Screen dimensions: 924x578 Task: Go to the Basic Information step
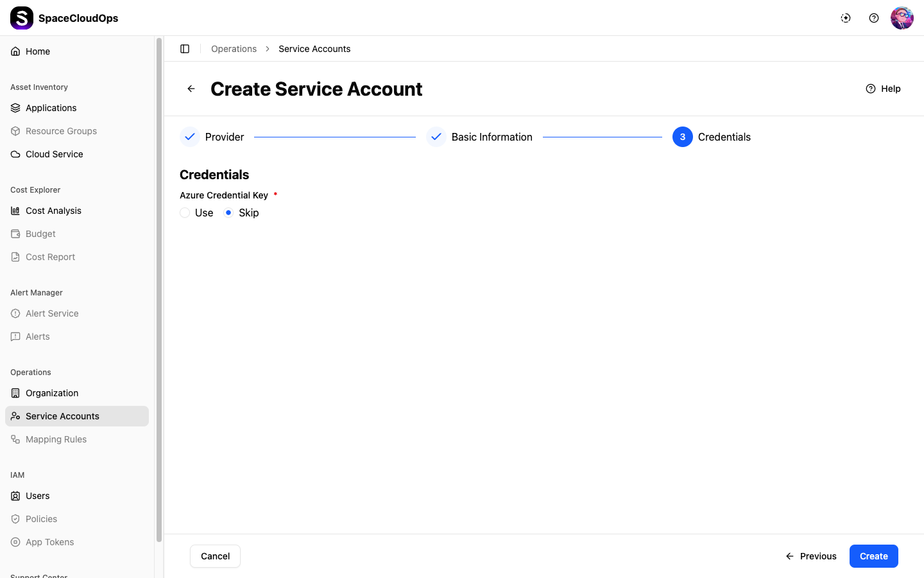(x=479, y=137)
